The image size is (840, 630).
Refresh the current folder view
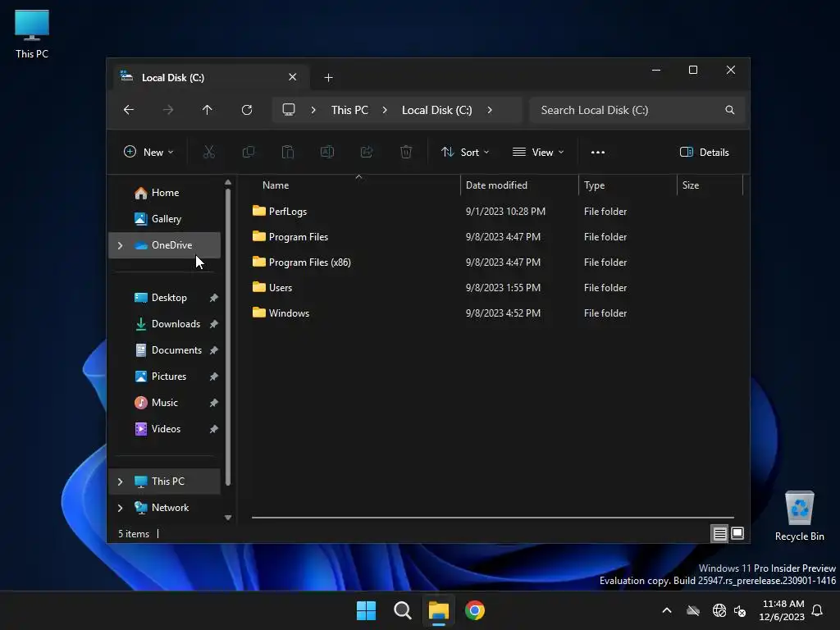point(247,110)
